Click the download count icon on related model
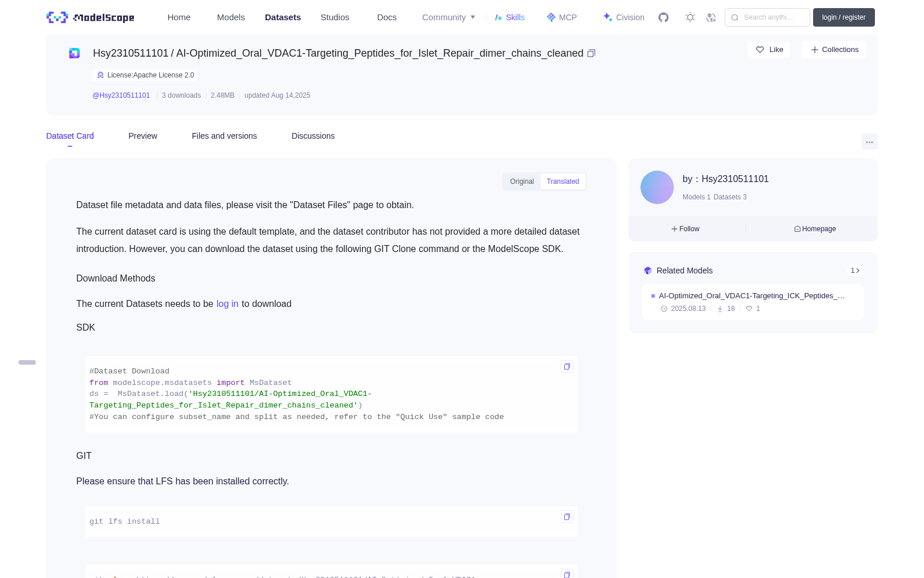Image resolution: width=924 pixels, height=578 pixels. [x=720, y=309]
